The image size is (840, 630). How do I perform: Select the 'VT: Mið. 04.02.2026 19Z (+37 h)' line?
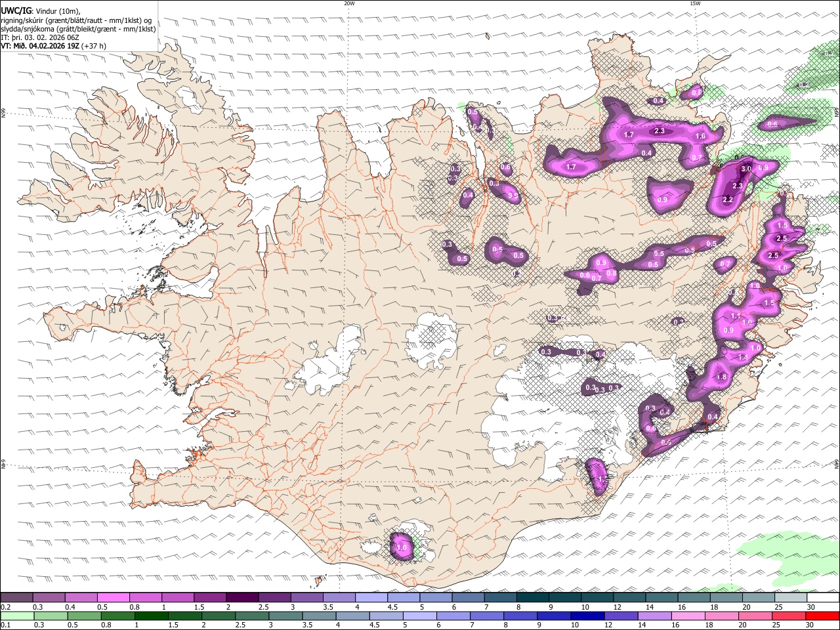[x=54, y=46]
